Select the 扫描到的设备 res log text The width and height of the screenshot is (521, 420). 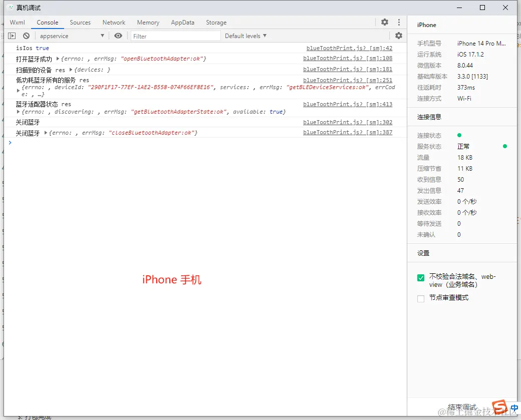point(40,70)
